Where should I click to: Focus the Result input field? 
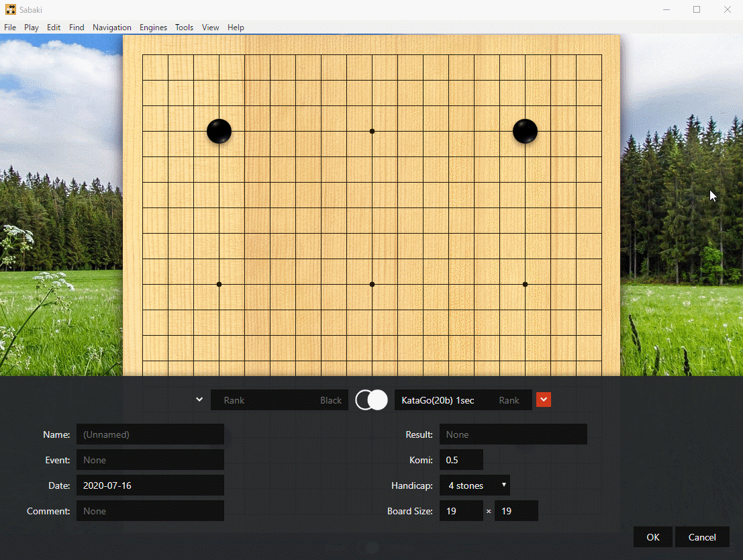pyautogui.click(x=513, y=434)
